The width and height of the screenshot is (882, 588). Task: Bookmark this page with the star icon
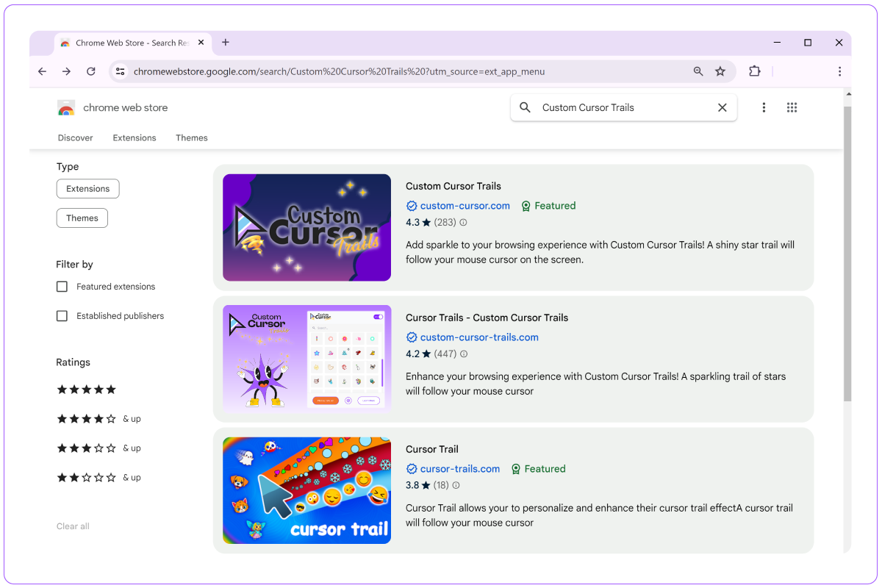point(720,71)
